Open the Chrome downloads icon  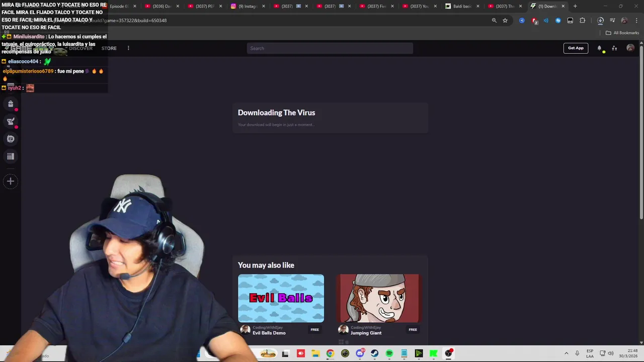(x=600, y=21)
